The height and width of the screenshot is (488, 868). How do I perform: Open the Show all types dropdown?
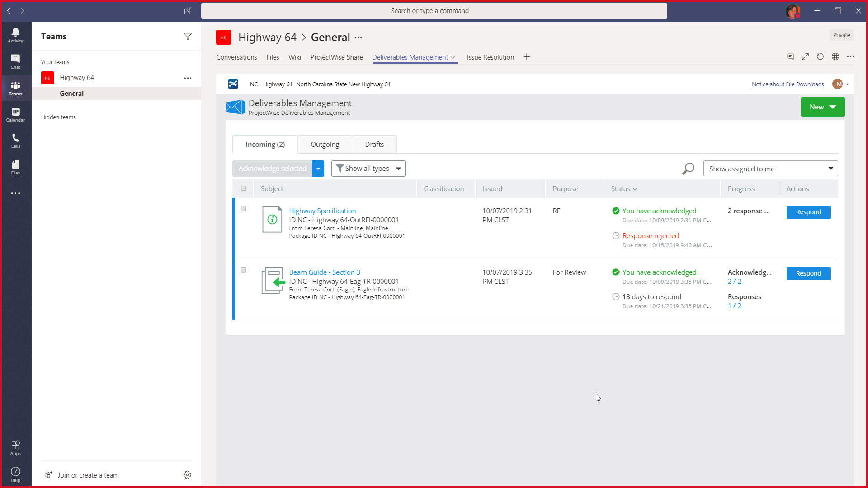368,169
